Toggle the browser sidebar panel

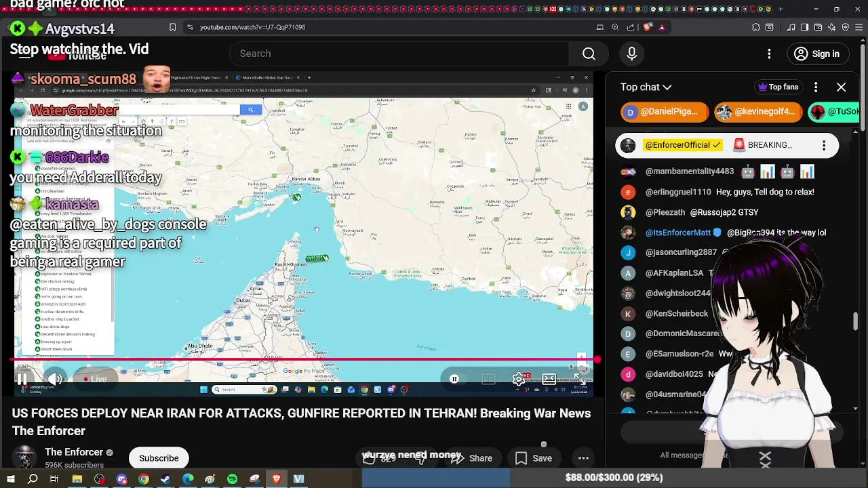pos(804,27)
